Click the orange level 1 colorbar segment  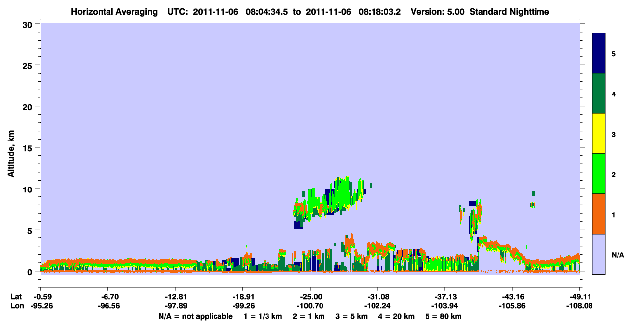[599, 214]
